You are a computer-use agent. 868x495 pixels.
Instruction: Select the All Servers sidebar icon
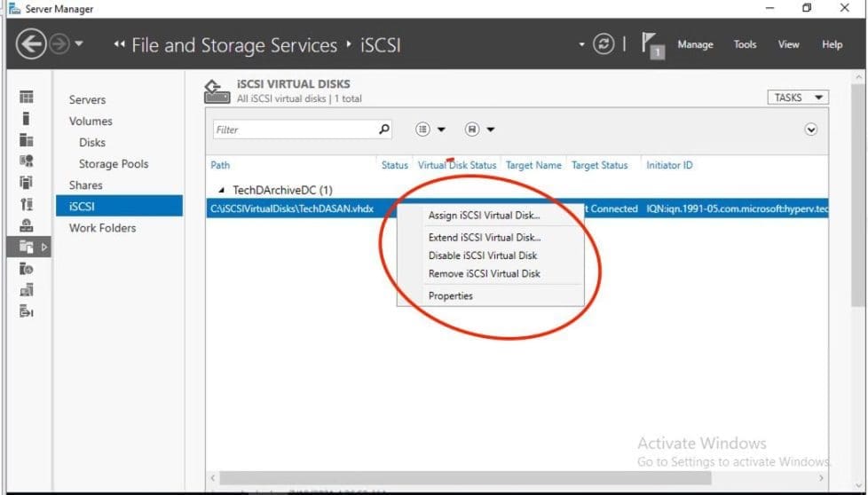27,139
